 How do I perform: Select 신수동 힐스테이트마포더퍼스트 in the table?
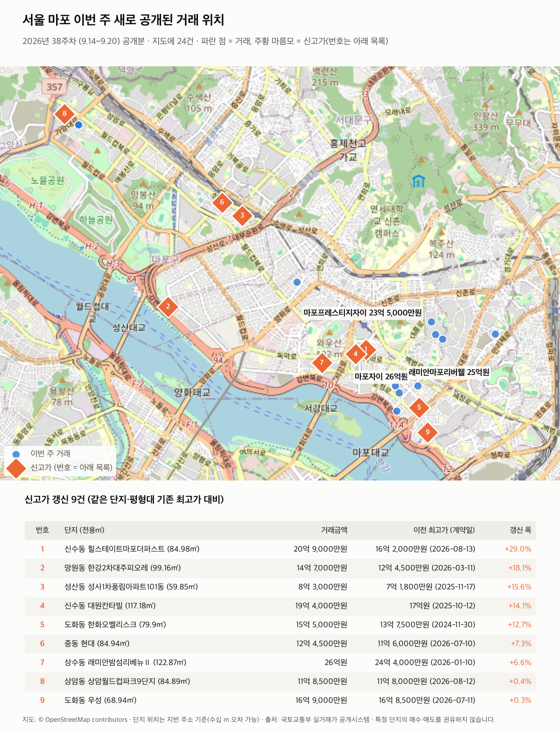tap(132, 549)
